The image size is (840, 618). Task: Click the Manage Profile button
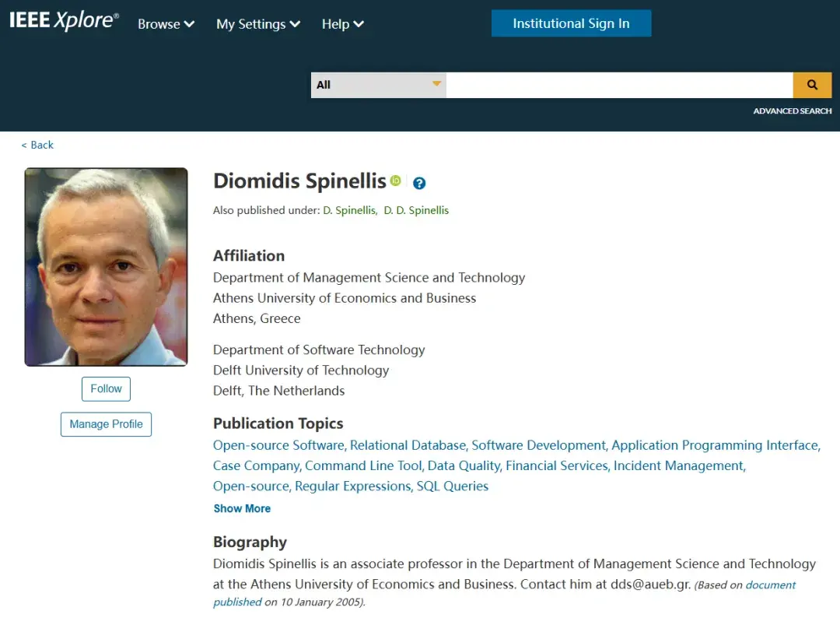tap(106, 424)
